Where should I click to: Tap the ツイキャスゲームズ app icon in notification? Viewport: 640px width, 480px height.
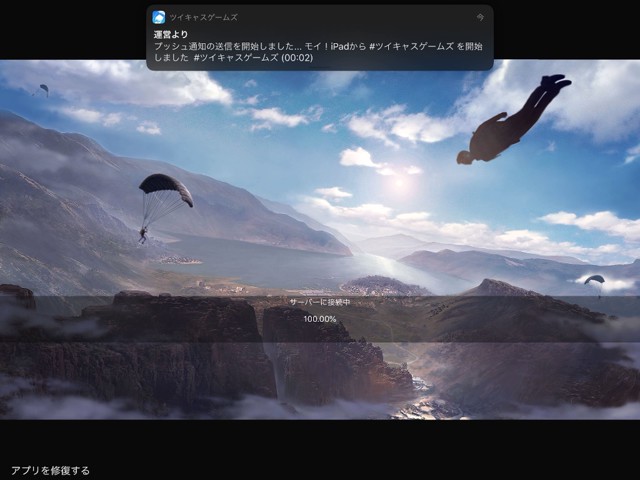(159, 17)
